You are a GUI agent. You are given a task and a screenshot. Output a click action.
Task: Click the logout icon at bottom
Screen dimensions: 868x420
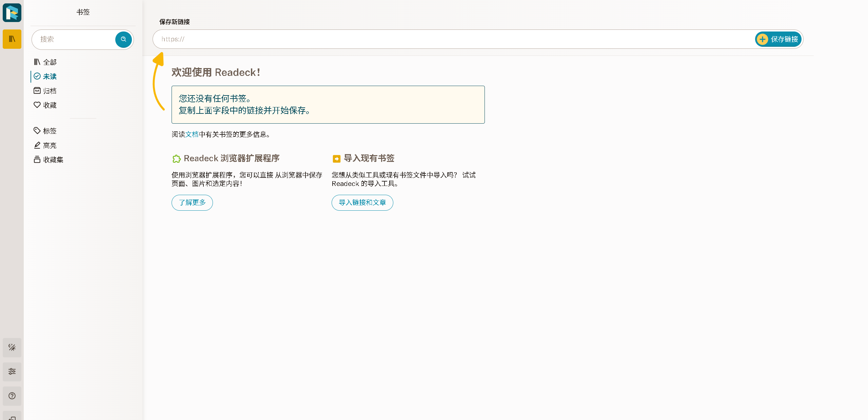pyautogui.click(x=12, y=417)
